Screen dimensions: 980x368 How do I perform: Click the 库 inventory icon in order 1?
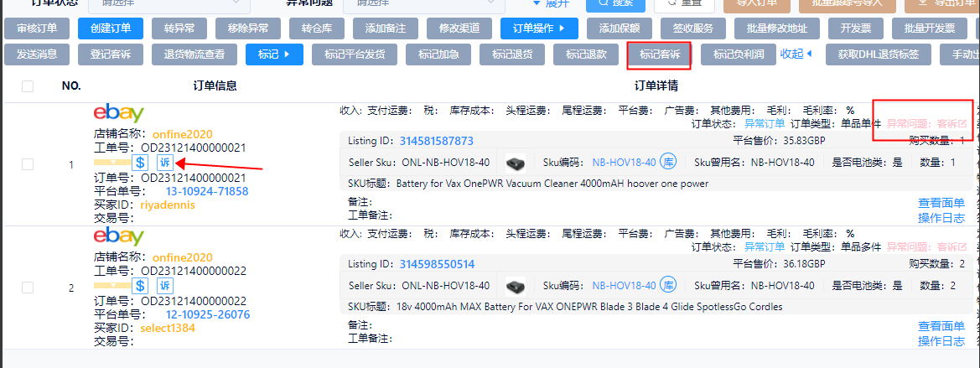click(x=668, y=162)
